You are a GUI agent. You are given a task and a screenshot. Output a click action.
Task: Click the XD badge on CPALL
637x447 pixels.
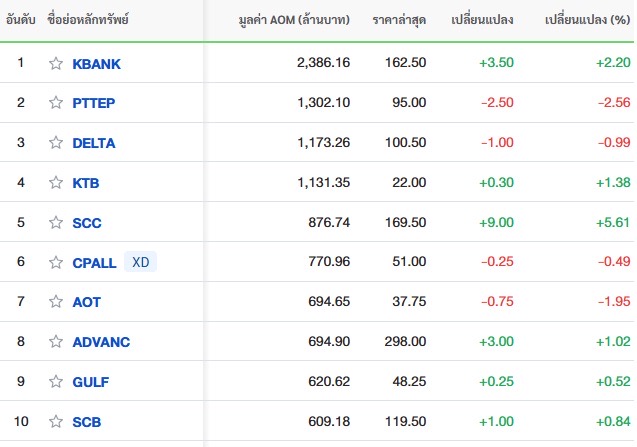click(141, 262)
